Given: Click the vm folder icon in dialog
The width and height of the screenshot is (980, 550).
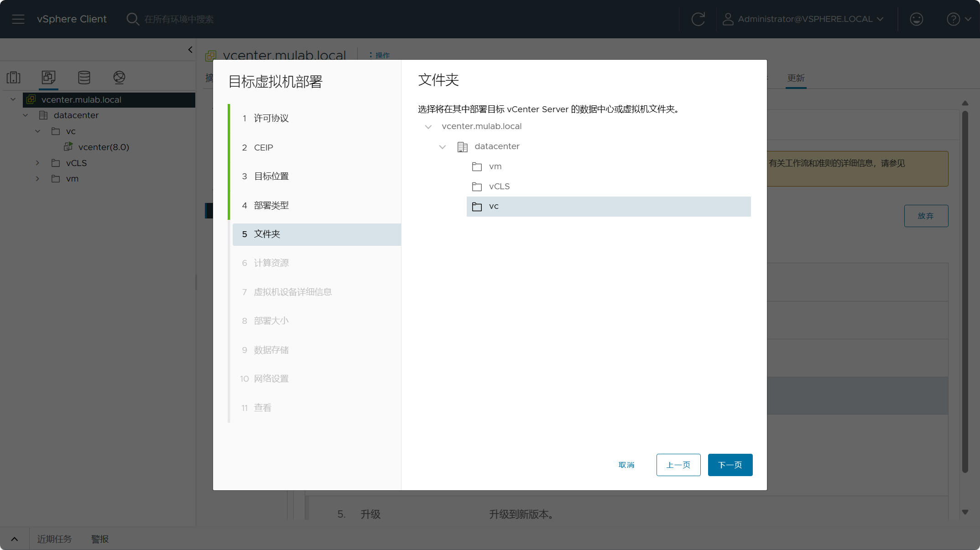Looking at the screenshot, I should (x=477, y=166).
